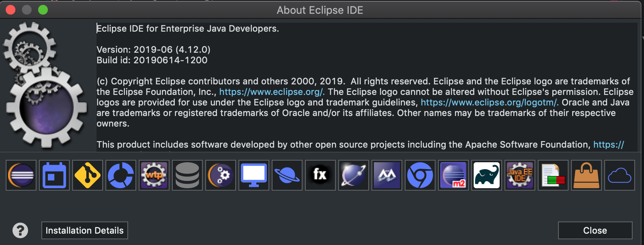Click the Gradle elephant icon

487,175
